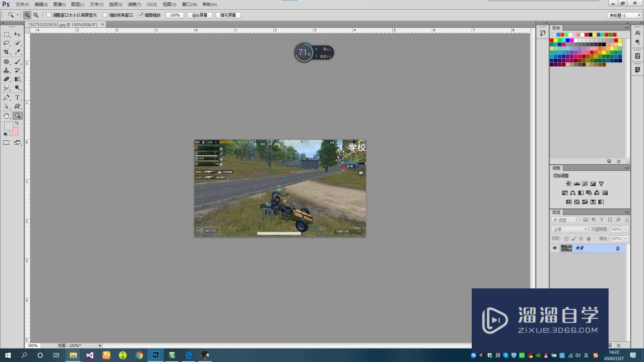Add Color Balance adjustment
This screenshot has height=362, width=644.
(x=573, y=193)
